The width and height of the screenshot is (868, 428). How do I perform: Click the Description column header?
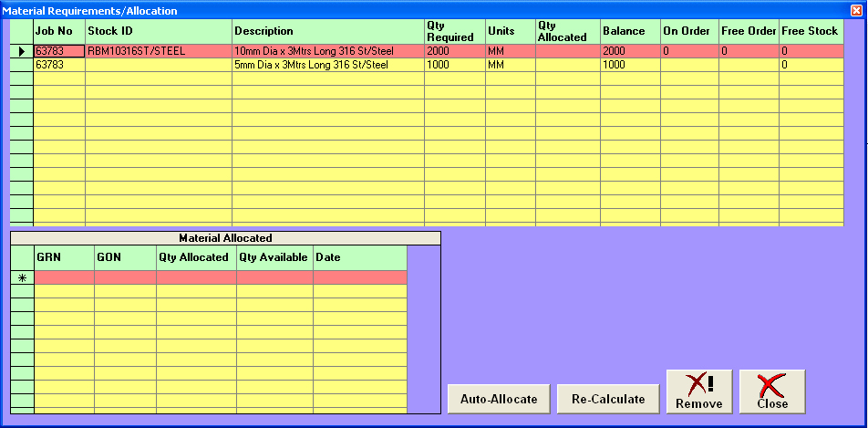pyautogui.click(x=328, y=32)
